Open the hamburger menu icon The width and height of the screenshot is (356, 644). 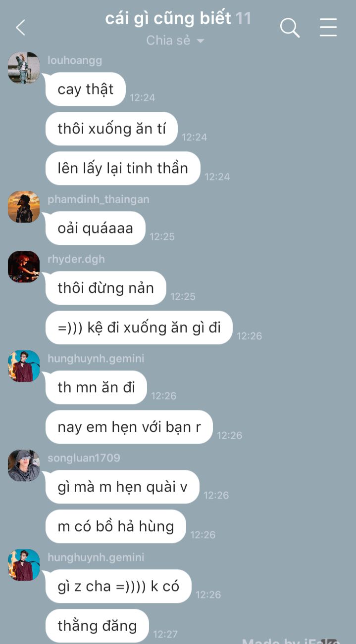point(328,28)
